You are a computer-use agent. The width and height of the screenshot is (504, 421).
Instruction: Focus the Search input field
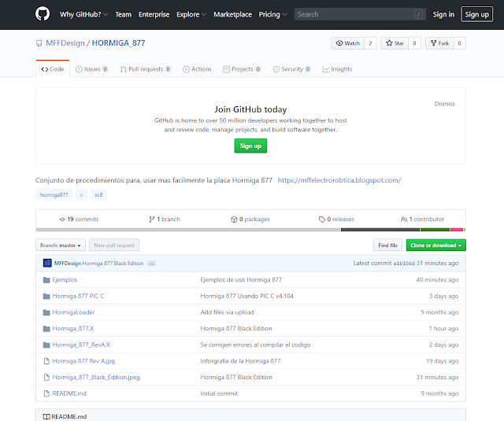pos(360,14)
